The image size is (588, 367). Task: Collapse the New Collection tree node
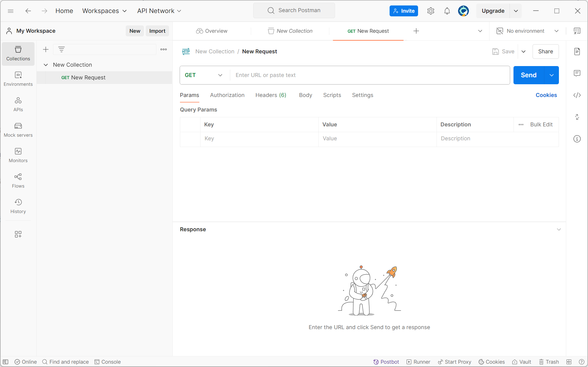[46, 65]
